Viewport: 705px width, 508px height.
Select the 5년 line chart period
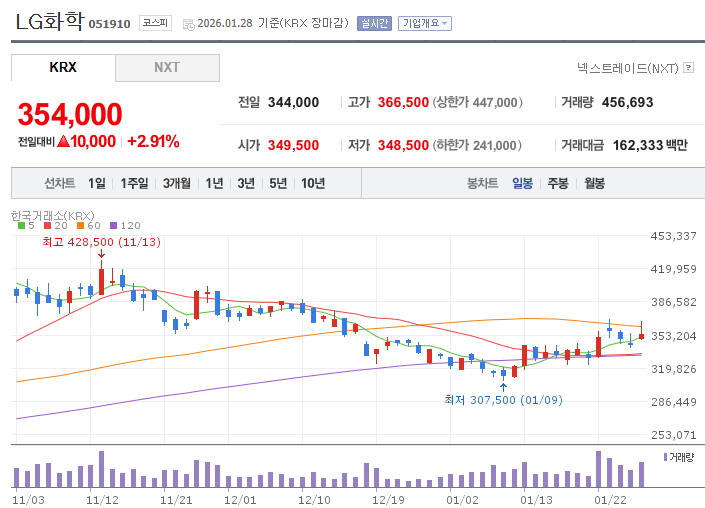(278, 183)
